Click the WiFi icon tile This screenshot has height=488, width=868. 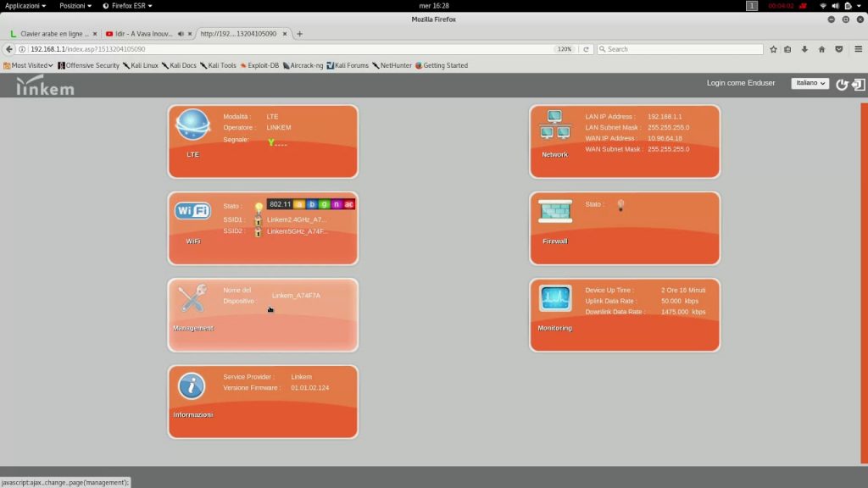192,212
